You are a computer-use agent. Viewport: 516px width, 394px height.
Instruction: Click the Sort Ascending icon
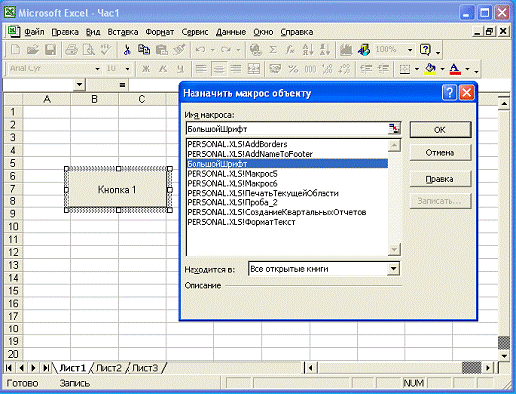308,50
